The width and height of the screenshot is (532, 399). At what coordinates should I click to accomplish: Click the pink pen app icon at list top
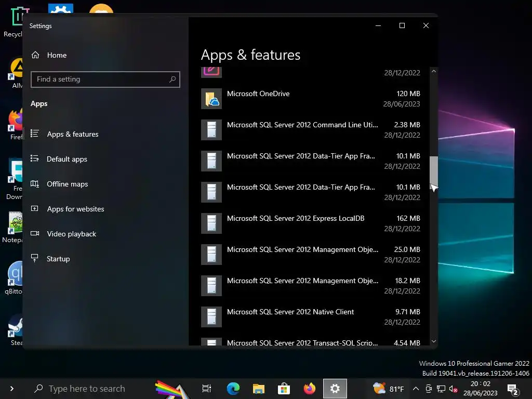211,72
